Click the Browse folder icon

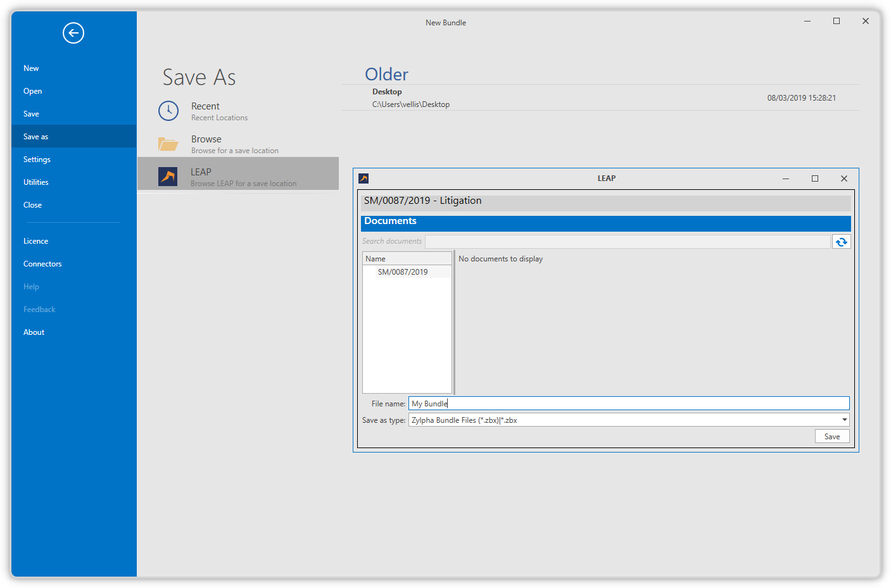(x=168, y=144)
